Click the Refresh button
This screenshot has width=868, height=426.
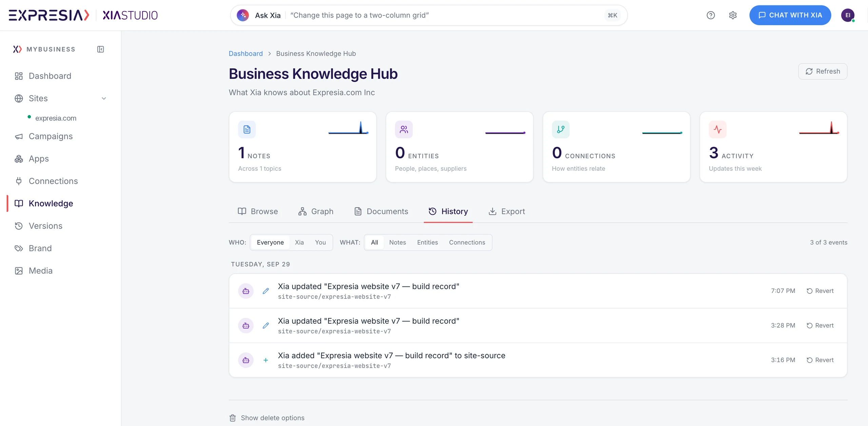(823, 71)
